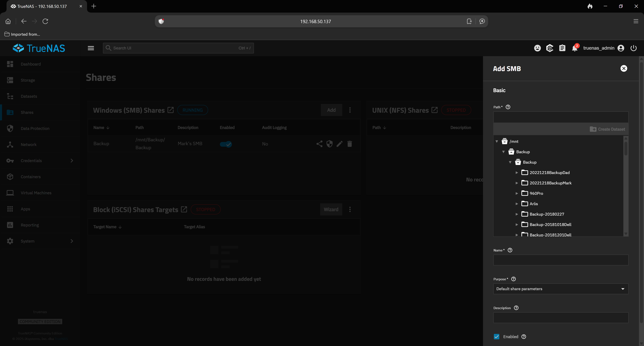Screen dimensions: 644x346
Task: Reload the browser page
Action: coord(45,21)
